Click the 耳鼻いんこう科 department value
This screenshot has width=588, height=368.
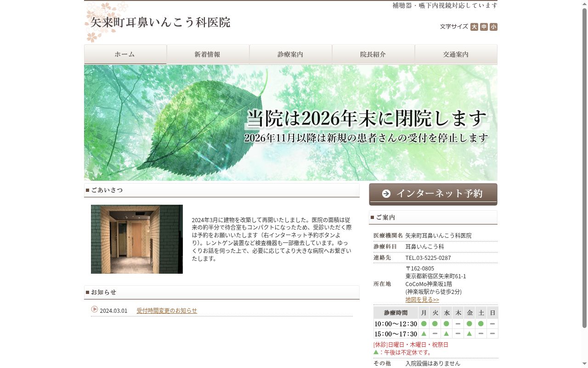pos(424,247)
